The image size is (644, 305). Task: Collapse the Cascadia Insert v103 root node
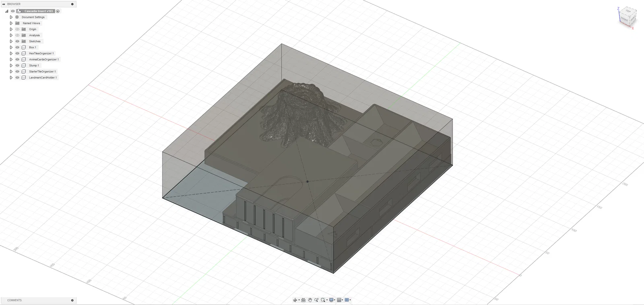pyautogui.click(x=7, y=11)
